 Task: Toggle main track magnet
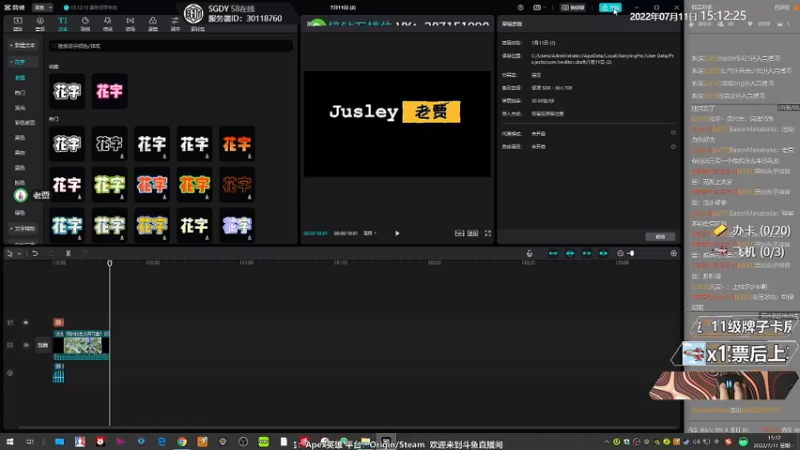click(x=553, y=254)
